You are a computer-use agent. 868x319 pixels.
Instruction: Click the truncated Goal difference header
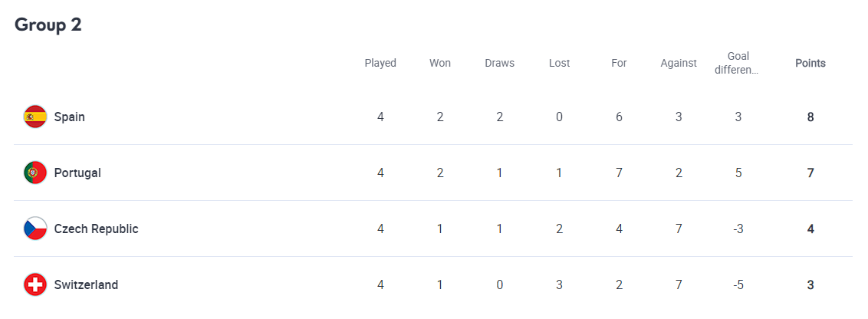point(738,63)
